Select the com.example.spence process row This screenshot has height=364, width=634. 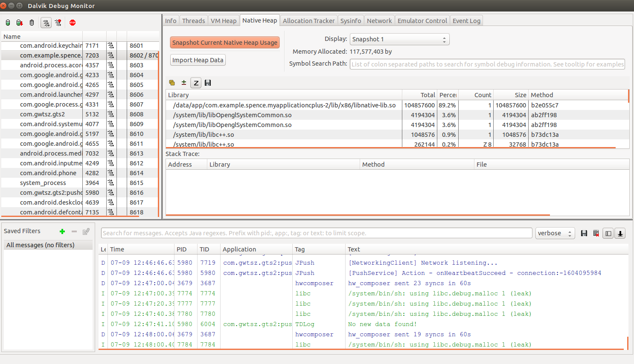[x=50, y=55]
